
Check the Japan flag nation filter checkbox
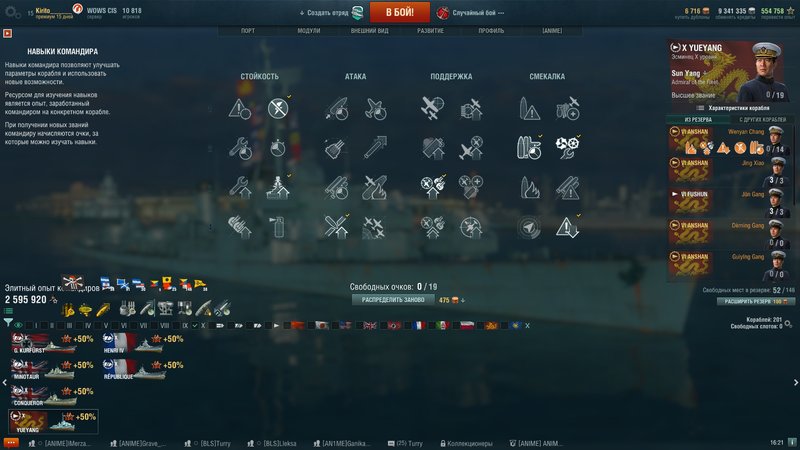tap(309, 326)
